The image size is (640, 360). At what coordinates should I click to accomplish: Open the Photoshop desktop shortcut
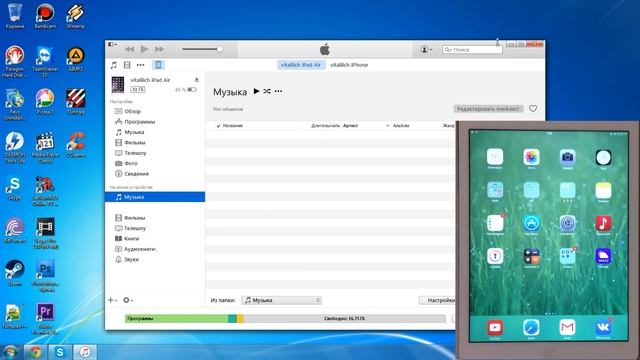(45, 276)
